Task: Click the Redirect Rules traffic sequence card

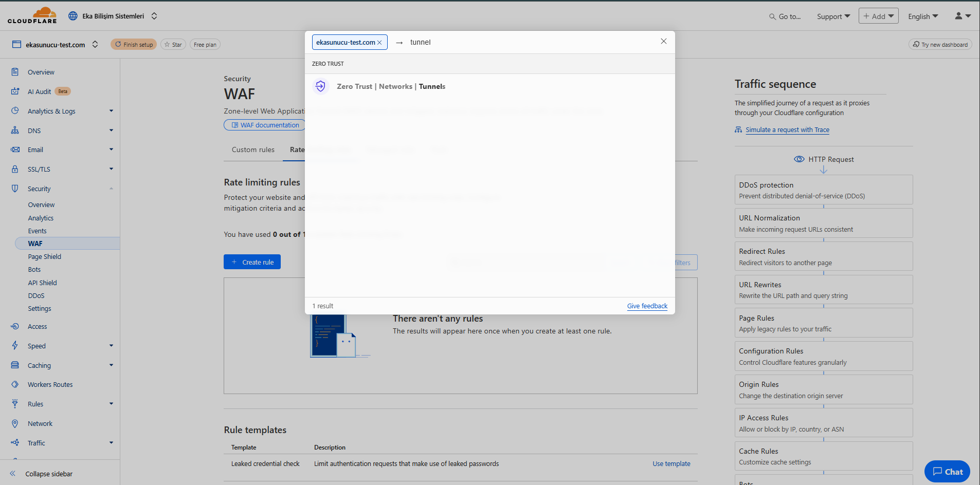Action: [823, 256]
